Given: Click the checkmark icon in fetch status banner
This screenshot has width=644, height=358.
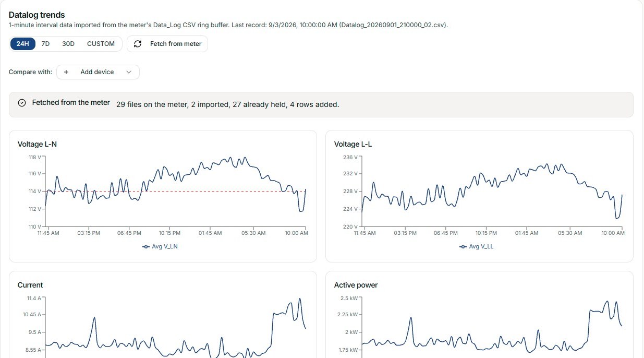Looking at the screenshot, I should pos(22,103).
